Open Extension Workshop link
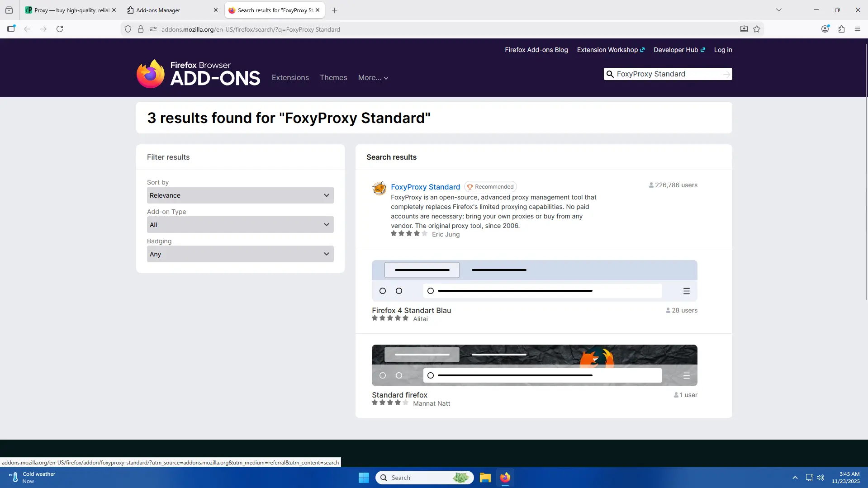The width and height of the screenshot is (868, 488). (611, 50)
